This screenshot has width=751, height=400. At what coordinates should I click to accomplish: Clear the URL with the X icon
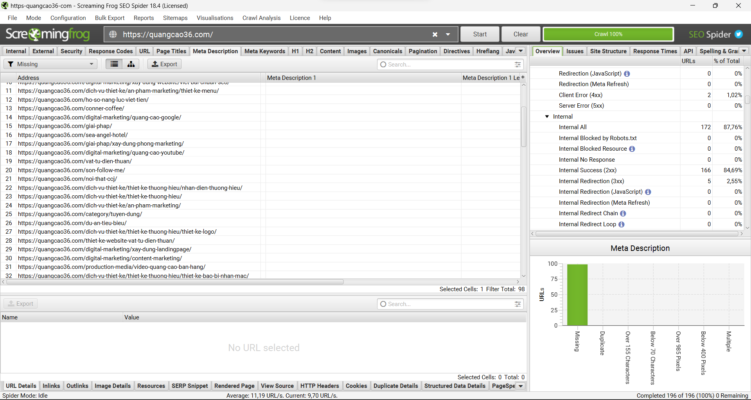click(435, 34)
